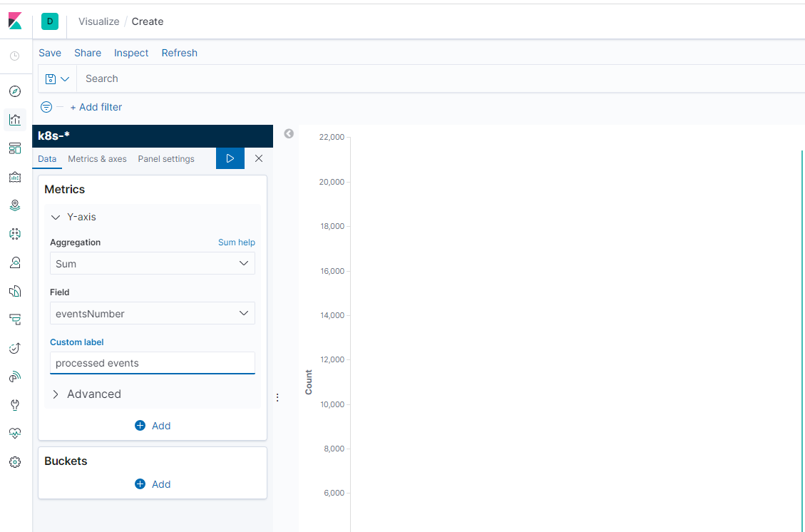Open the Dashboard app in the sidebar
The width and height of the screenshot is (805, 532).
(x=15, y=148)
